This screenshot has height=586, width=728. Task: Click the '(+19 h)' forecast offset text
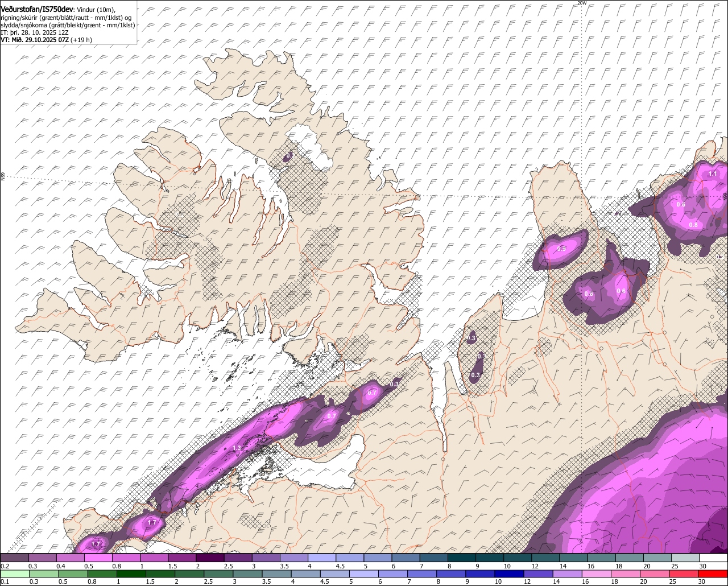point(82,40)
